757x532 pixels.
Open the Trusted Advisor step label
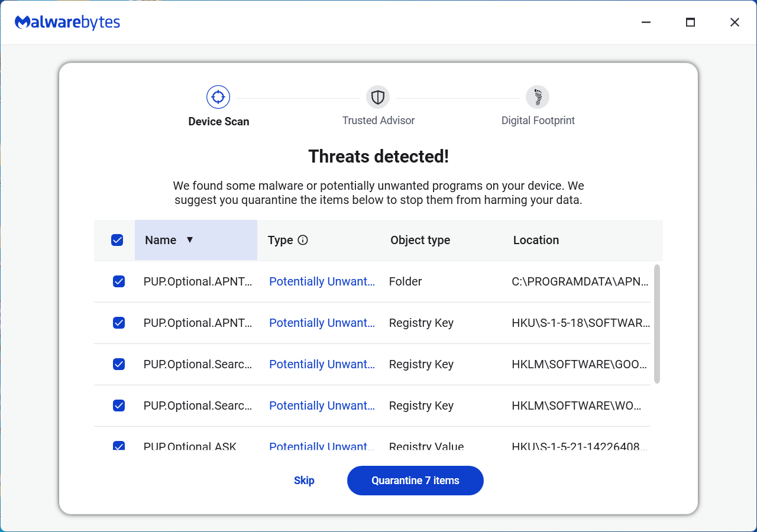click(378, 121)
